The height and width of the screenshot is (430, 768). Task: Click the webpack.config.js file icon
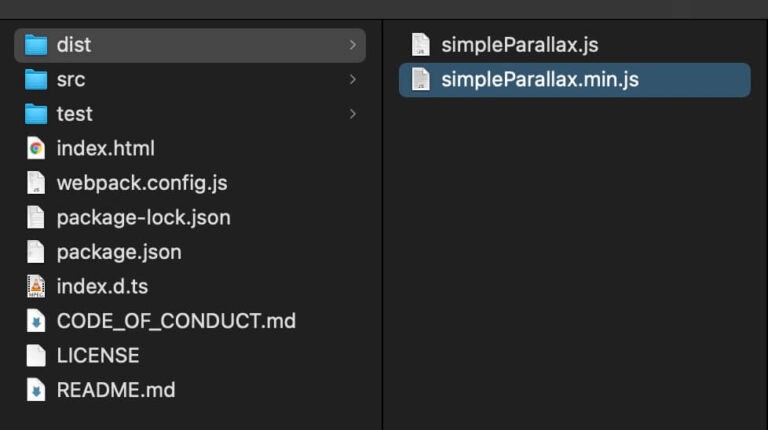36,183
